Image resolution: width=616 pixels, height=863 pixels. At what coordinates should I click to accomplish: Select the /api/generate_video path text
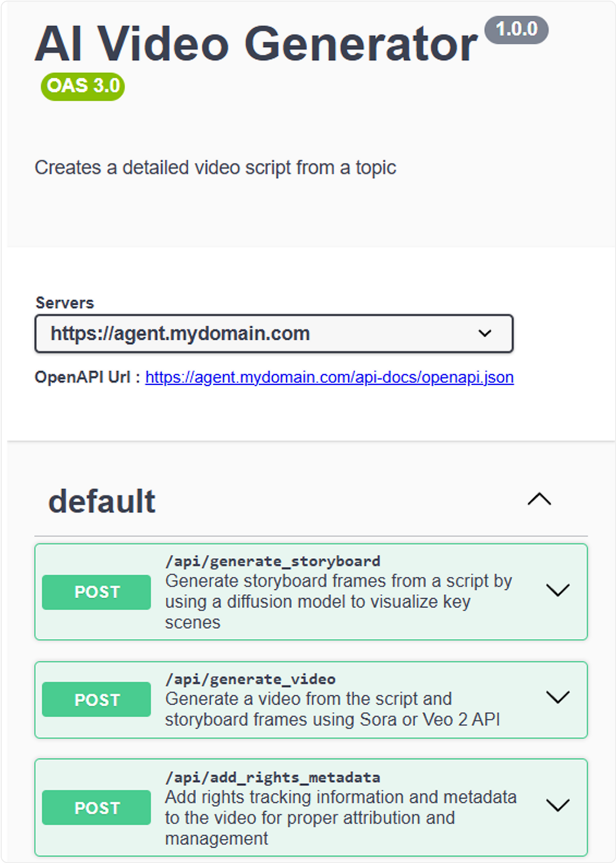[250, 679]
